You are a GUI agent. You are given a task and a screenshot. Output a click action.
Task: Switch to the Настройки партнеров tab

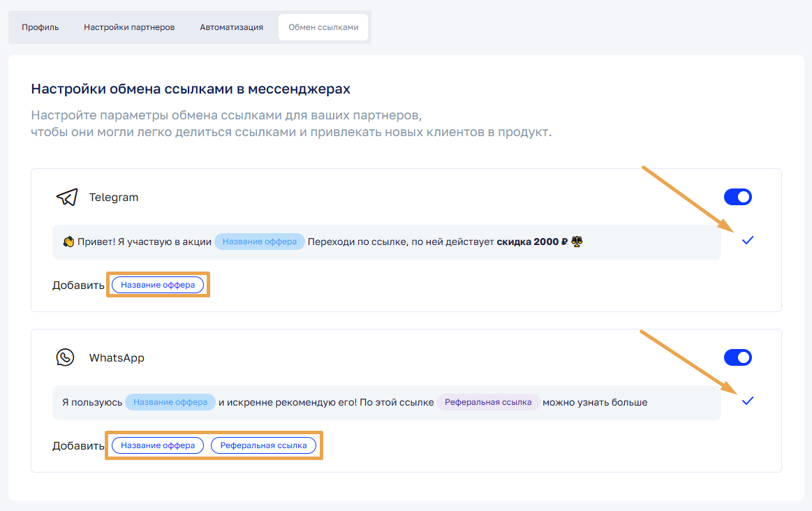(129, 27)
